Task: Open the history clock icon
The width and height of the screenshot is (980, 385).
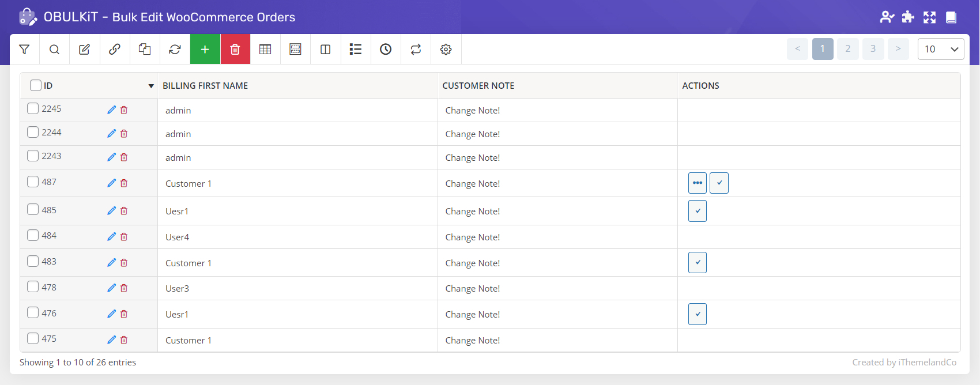Action: coord(386,50)
